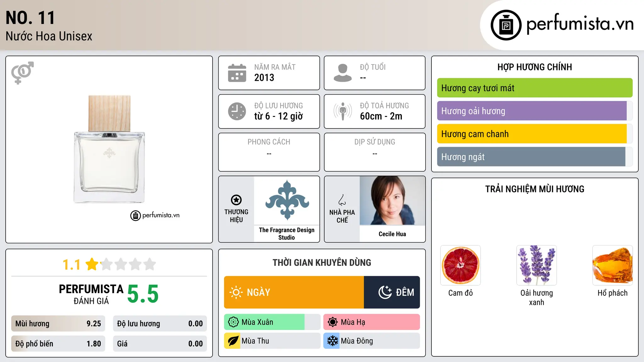Click the nose icon above Nhà pha chế
This screenshot has width=644, height=362.
click(342, 200)
